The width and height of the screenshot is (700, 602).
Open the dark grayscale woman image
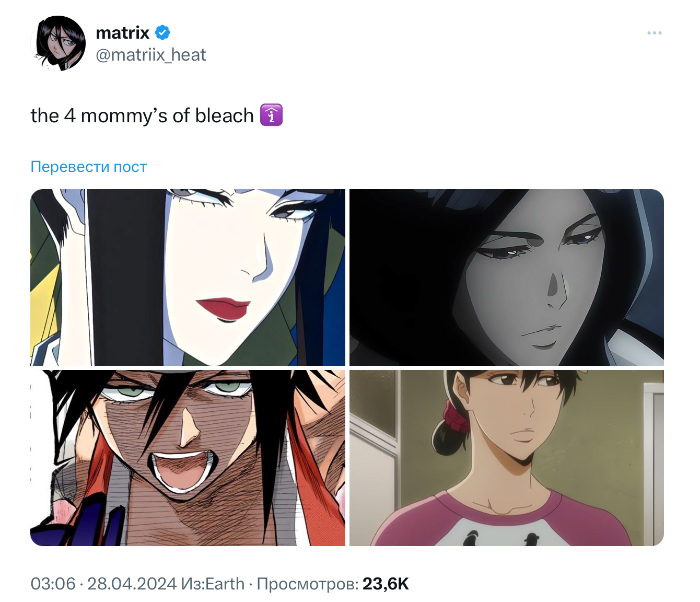click(x=506, y=277)
